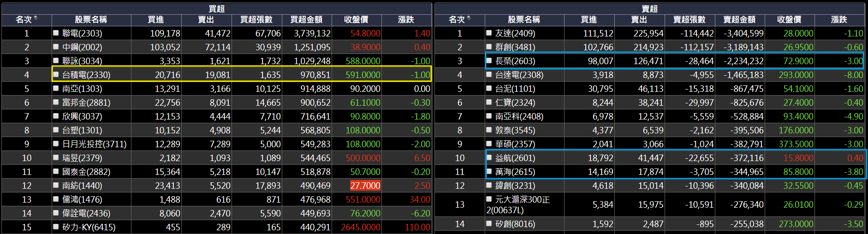Click 儒鴻(1476) stock name
This screenshot has width=868, height=234.
click(82, 199)
